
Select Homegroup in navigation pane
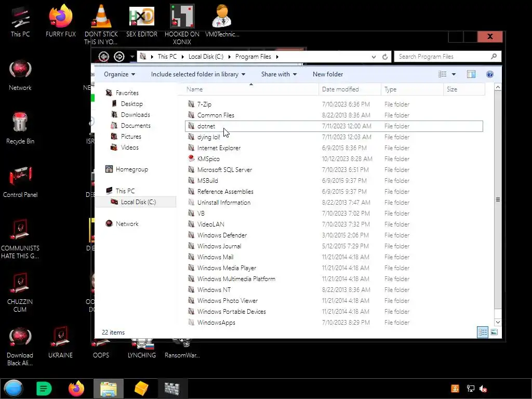(x=131, y=169)
